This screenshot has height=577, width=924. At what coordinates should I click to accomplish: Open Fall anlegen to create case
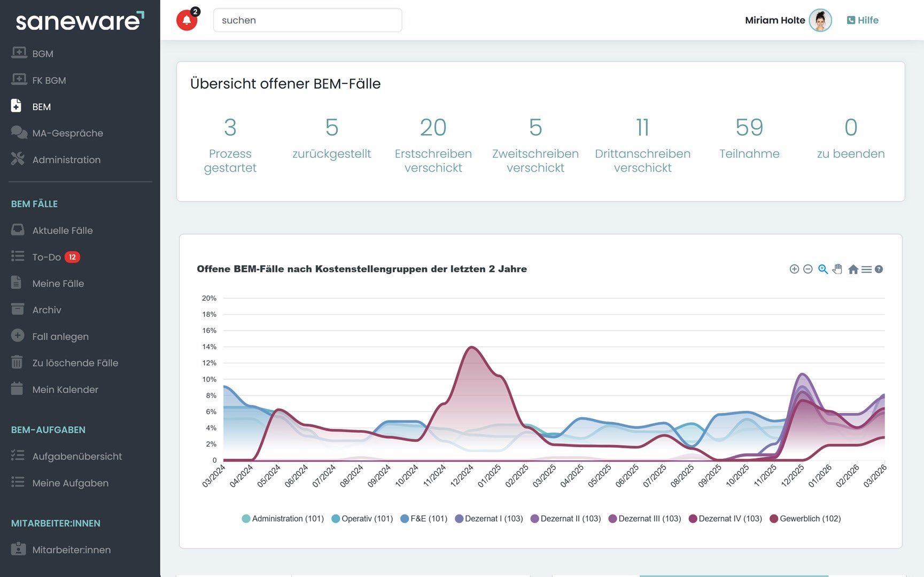[x=60, y=337]
